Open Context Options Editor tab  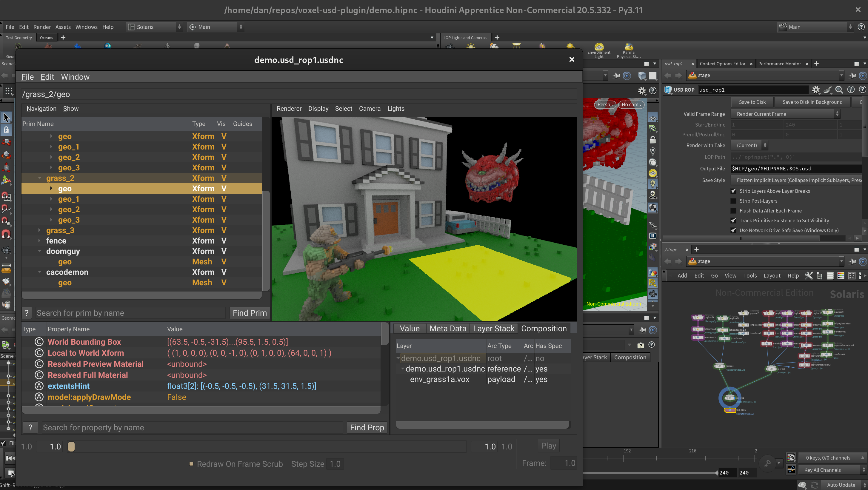(x=722, y=64)
